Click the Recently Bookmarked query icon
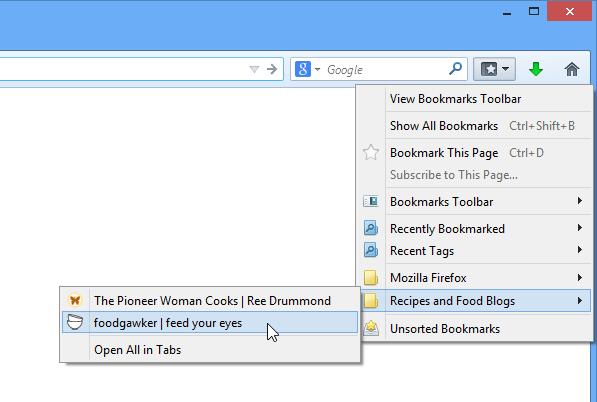Screen dimensions: 597x402 pos(371,228)
